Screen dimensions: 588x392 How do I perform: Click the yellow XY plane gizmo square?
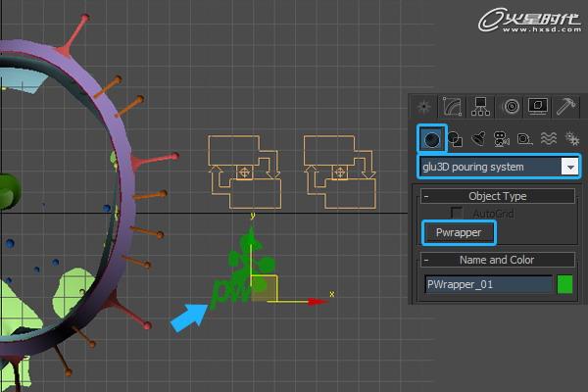coord(264,288)
